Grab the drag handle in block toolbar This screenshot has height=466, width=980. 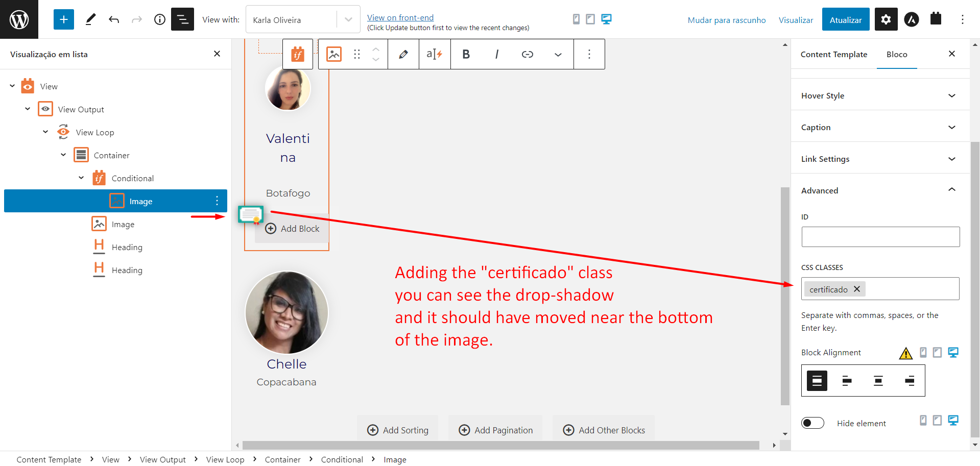[x=357, y=54]
